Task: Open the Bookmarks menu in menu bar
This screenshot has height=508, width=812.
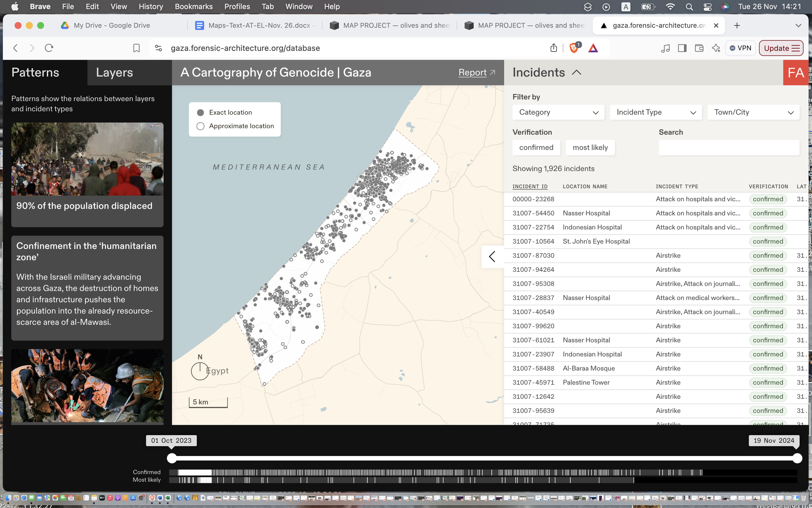Action: pos(193,7)
